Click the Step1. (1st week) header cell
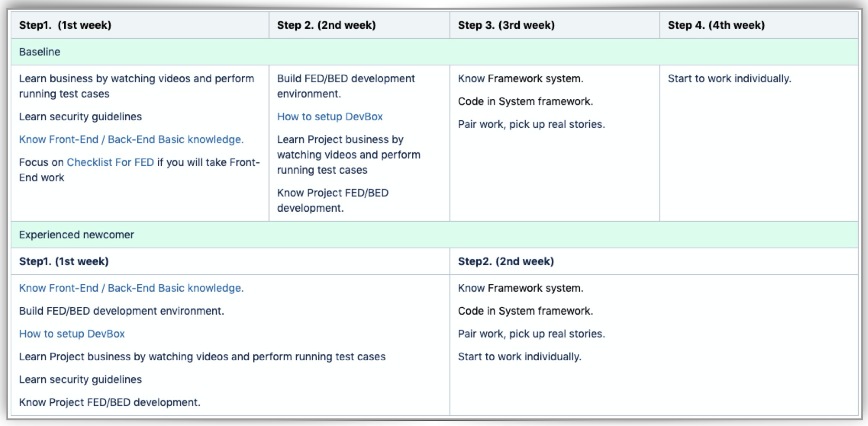 [x=140, y=25]
